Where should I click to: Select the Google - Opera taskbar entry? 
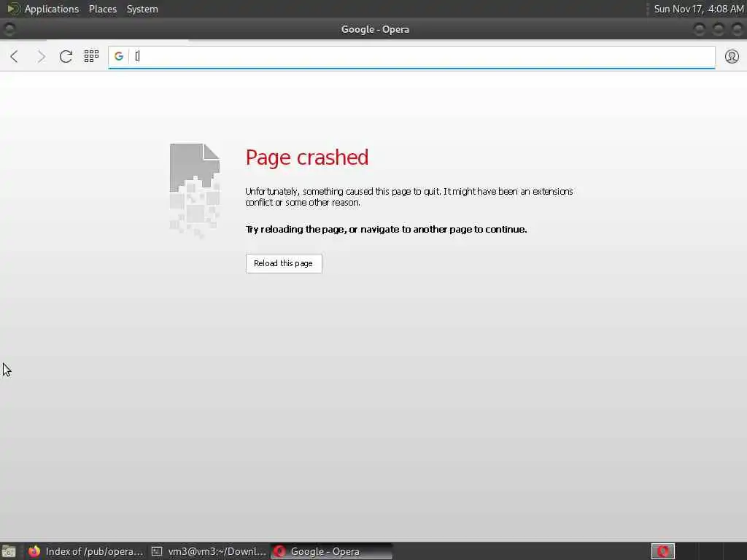click(332, 551)
